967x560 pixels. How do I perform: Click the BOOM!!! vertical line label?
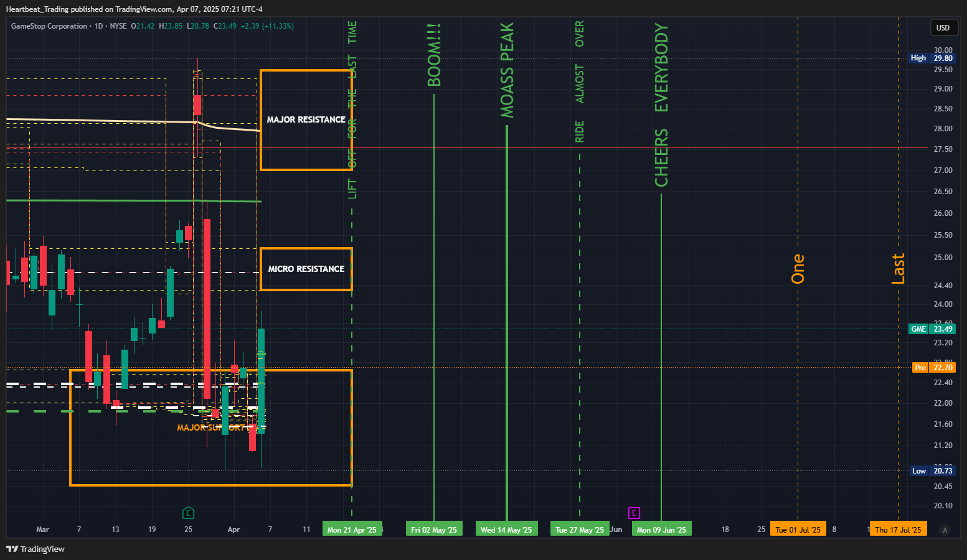coord(434,55)
